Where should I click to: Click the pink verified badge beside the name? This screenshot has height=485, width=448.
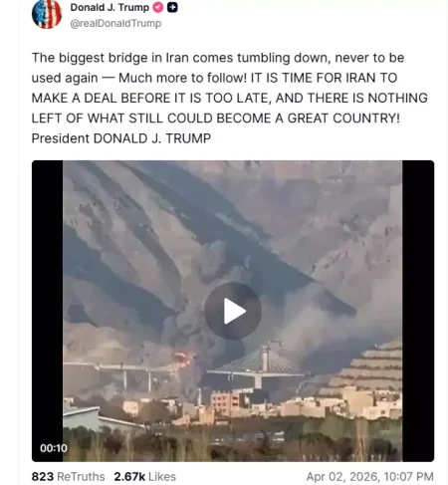click(158, 7)
